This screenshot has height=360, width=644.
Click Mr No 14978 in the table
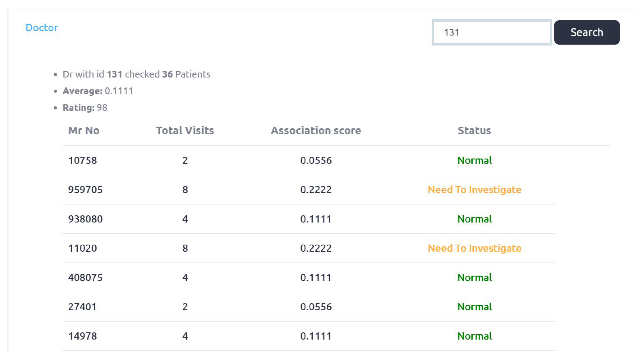[x=83, y=336]
